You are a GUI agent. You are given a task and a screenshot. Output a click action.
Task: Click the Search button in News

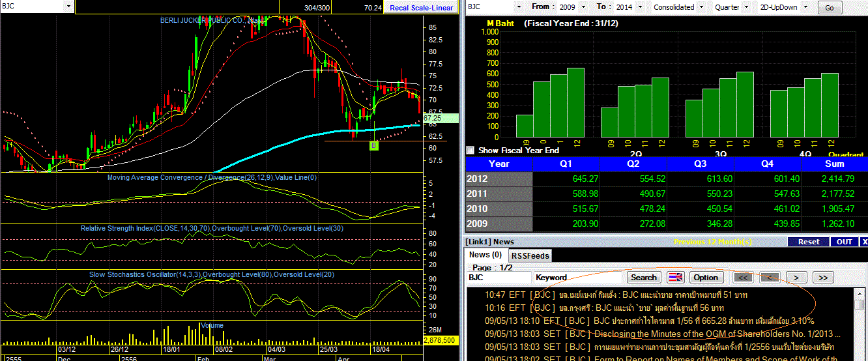644,277
